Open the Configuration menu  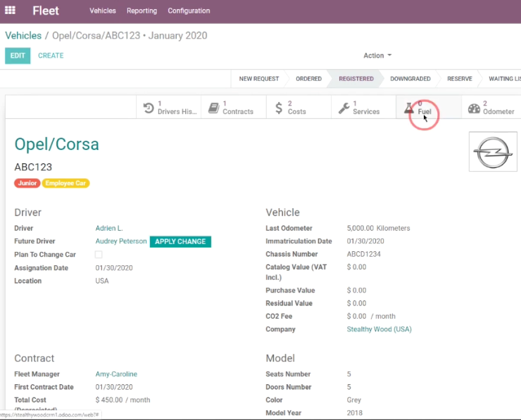pos(189,11)
